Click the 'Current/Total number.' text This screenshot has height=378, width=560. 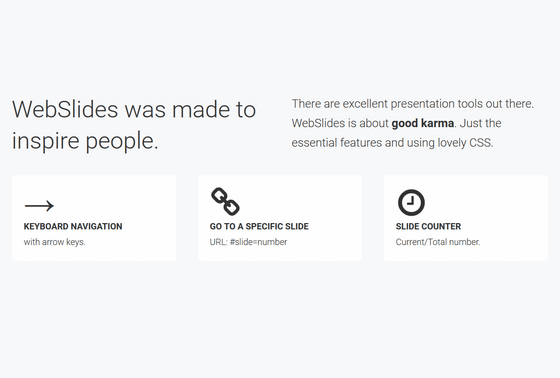coord(438,242)
